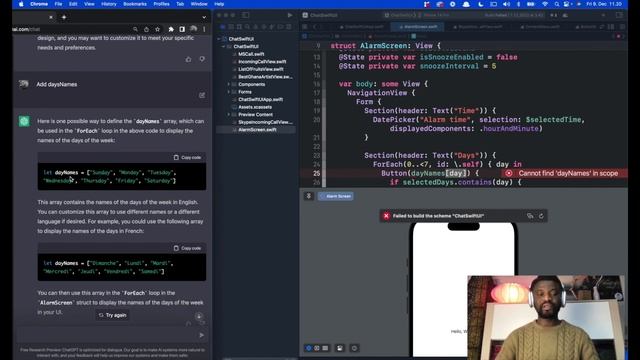Open Chrome Edit menu
640x360 pixels.
[73, 4]
